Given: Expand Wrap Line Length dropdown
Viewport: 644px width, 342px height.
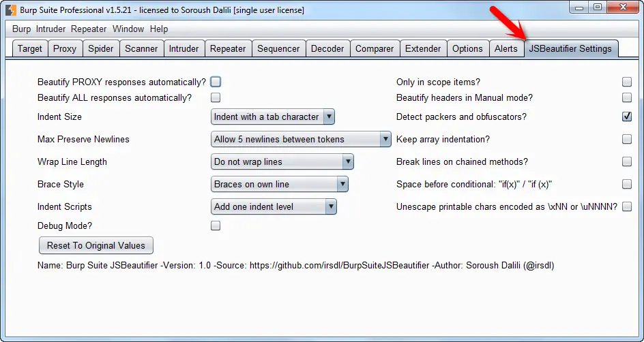Looking at the screenshot, I should [x=282, y=161].
